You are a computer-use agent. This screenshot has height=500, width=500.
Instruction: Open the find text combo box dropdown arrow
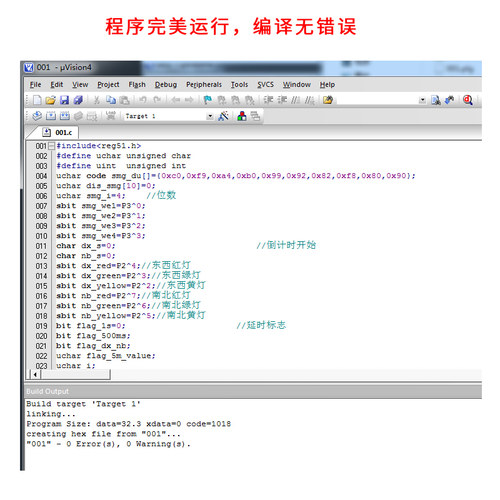(422, 100)
